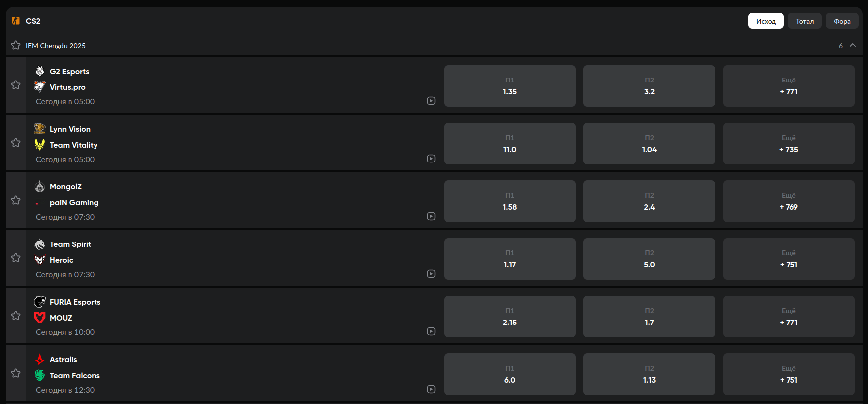Expand more markets (+771) for G2 Esports match
868x404 pixels.
788,86
